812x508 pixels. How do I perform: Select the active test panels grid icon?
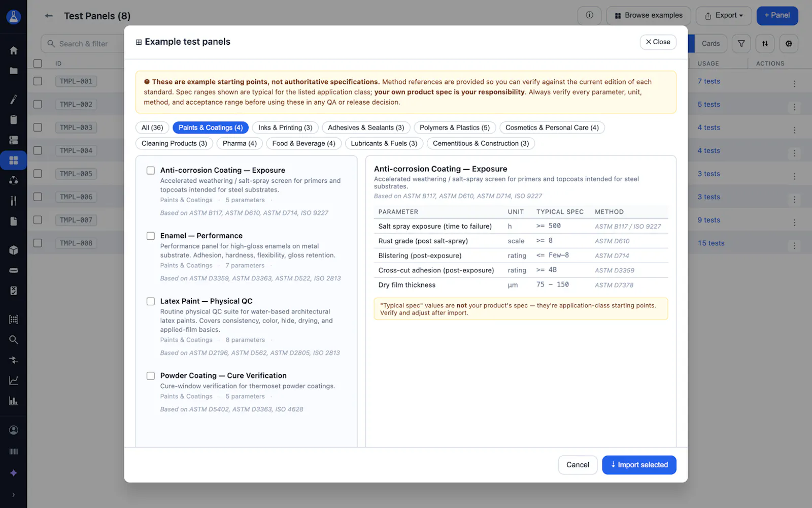click(x=14, y=160)
